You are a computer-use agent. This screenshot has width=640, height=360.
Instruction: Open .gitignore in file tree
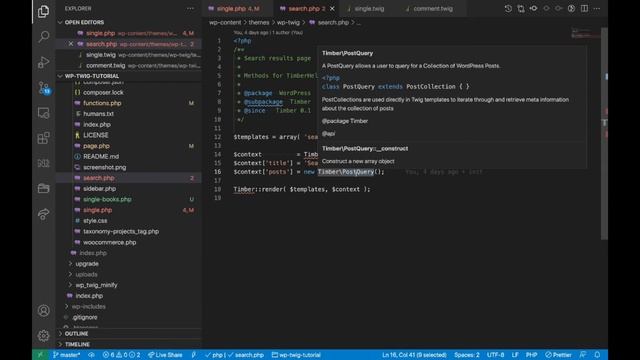[85, 317]
